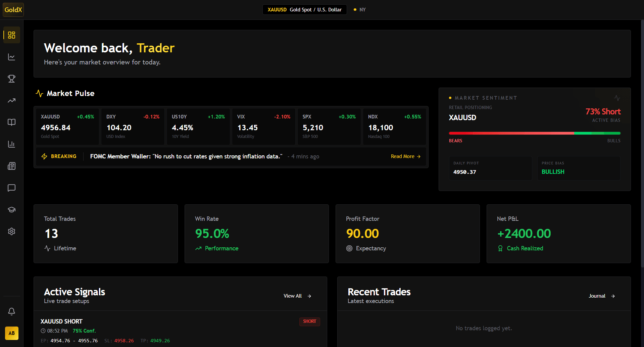Expand View All active signals
This screenshot has height=347, width=644.
[297, 296]
